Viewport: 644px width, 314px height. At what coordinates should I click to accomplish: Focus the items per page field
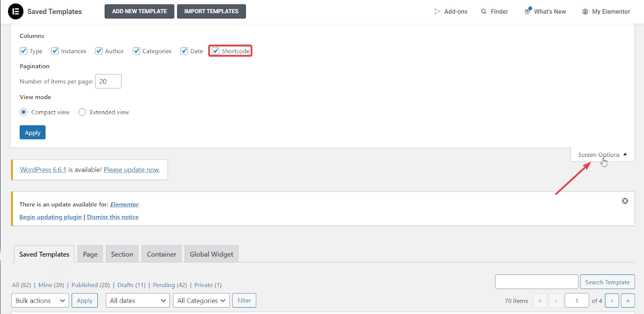coord(108,81)
